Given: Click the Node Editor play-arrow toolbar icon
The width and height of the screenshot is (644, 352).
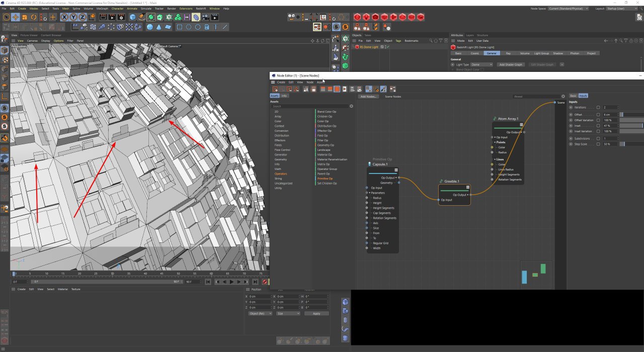Looking at the screenshot, I should (x=345, y=89).
